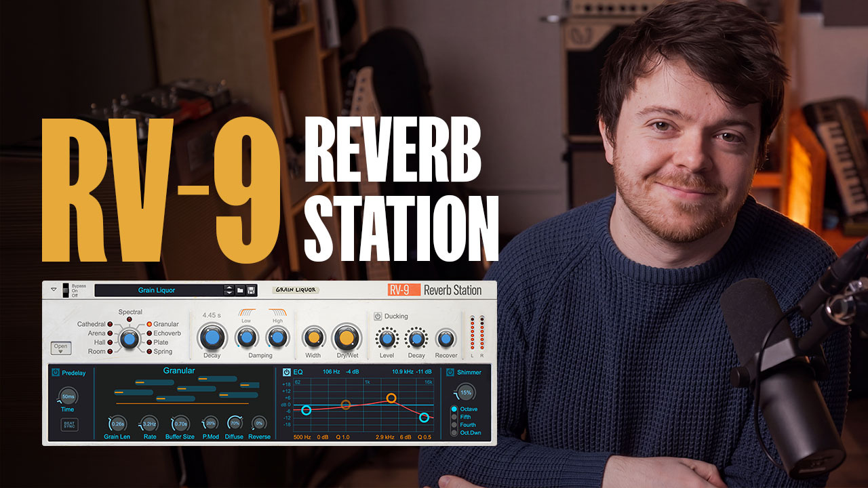Image resolution: width=868 pixels, height=488 pixels.
Task: Select the Echoverb algorithm LED
Action: pos(149,333)
